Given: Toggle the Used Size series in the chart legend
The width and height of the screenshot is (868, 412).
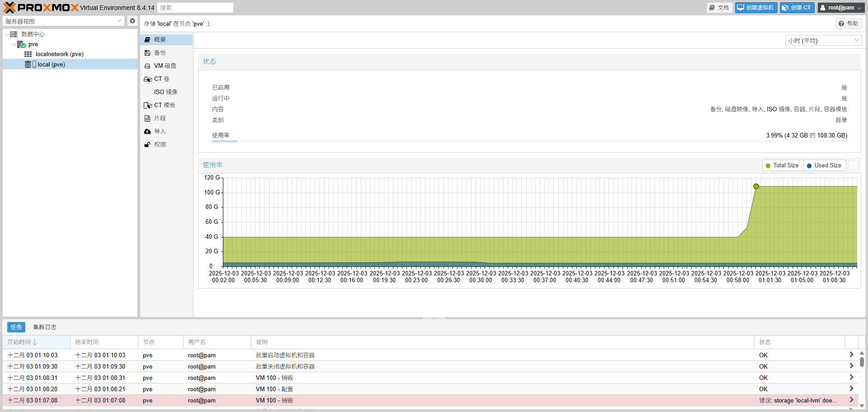Looking at the screenshot, I should click(x=824, y=165).
